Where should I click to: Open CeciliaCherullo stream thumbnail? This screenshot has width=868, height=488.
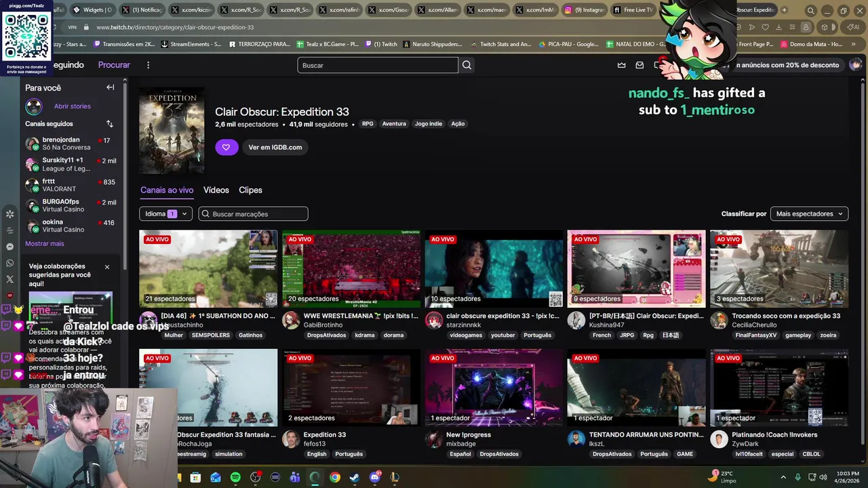pyautogui.click(x=779, y=269)
